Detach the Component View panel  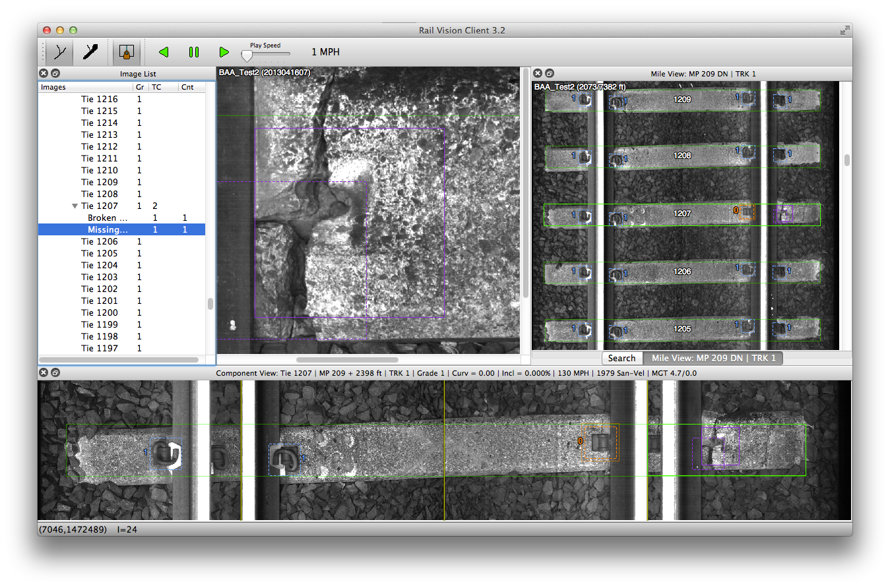tap(55, 373)
